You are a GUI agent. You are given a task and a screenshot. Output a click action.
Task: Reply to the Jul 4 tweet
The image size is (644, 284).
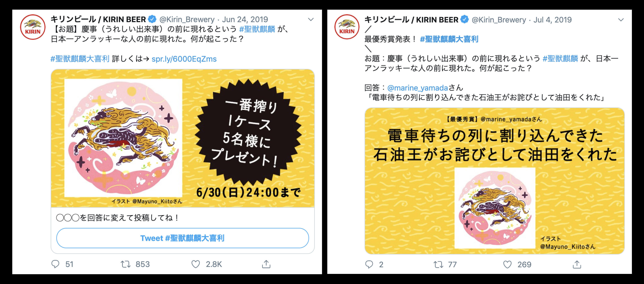click(369, 264)
